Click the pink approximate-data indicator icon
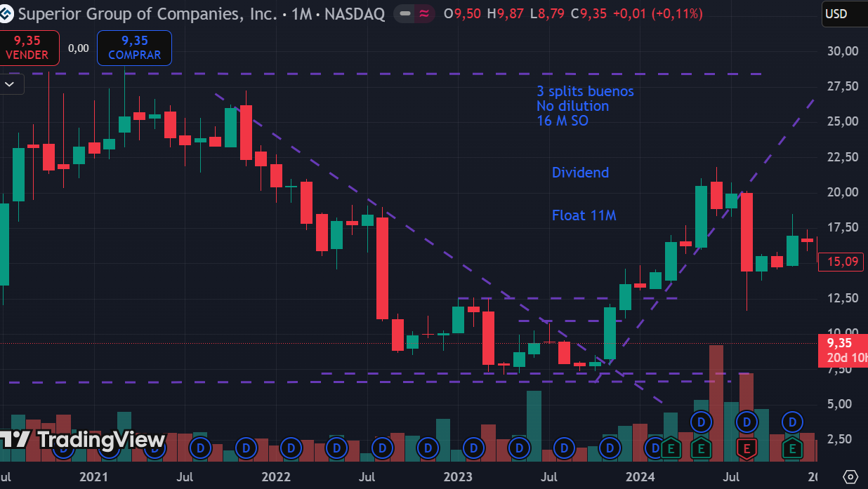This screenshot has height=489, width=868. coord(424,13)
